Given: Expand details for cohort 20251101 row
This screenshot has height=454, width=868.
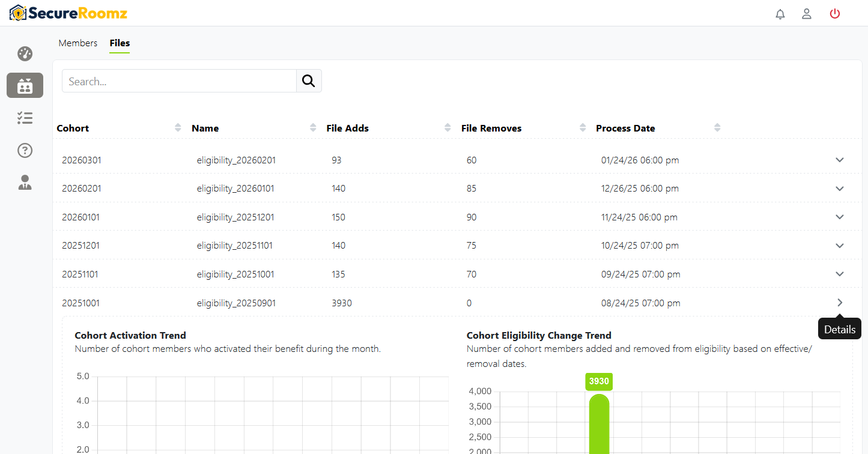Looking at the screenshot, I should [840, 274].
